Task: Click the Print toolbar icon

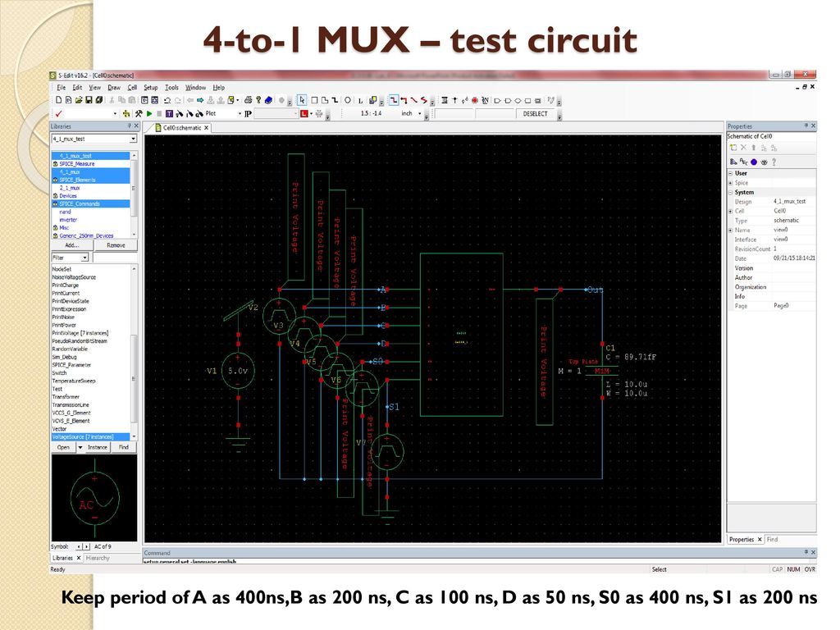Action: click(248, 100)
